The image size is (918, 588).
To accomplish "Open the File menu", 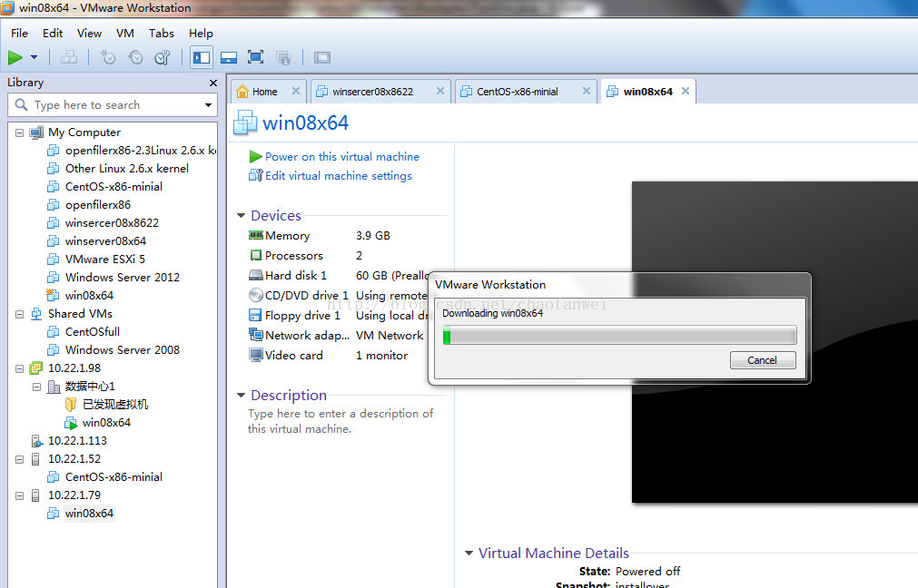I will tap(19, 34).
